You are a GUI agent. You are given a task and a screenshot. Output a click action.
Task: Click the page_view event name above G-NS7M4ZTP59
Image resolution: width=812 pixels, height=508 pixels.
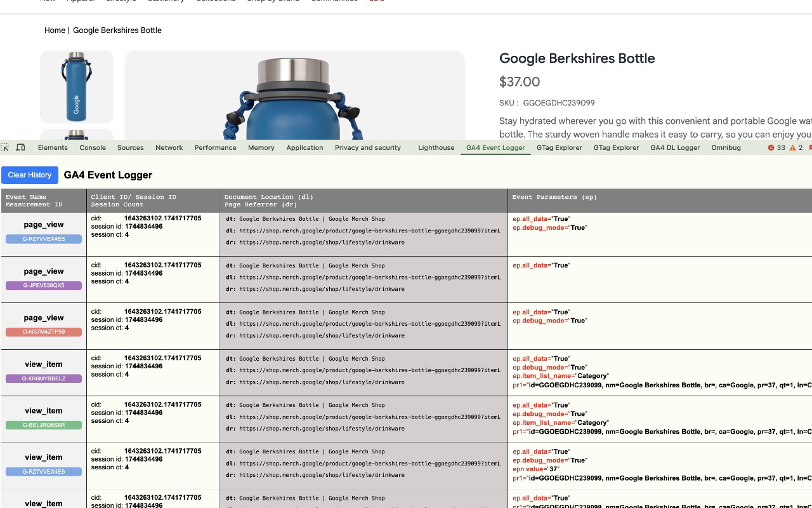point(44,317)
